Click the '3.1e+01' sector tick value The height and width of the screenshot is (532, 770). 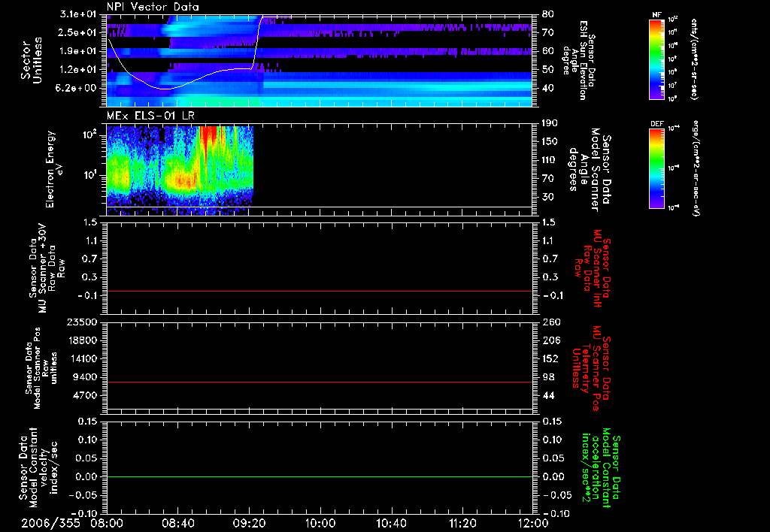[x=78, y=14]
